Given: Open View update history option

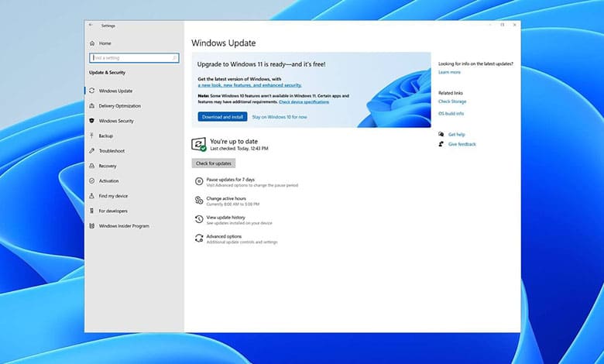Looking at the screenshot, I should pos(233,220).
